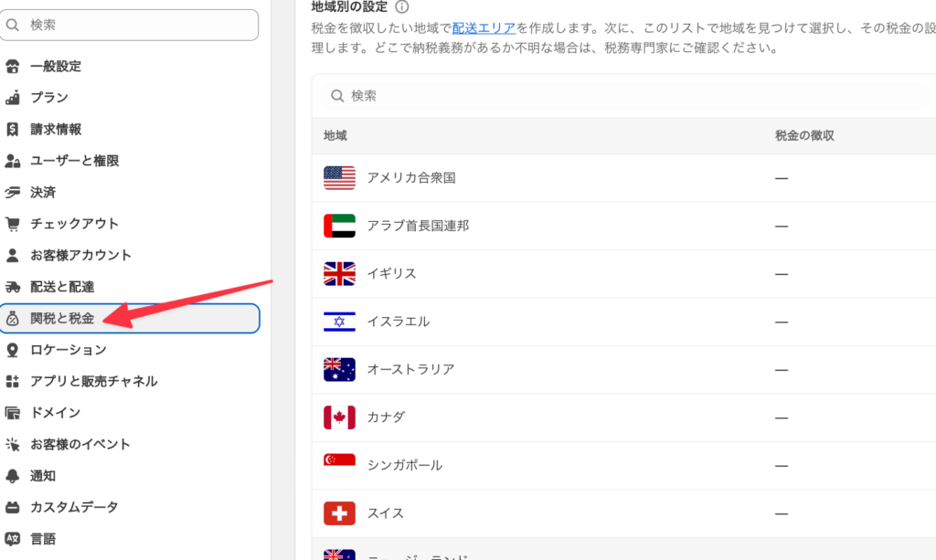The width and height of the screenshot is (936, 560).
Task: Focus the region list 検索 box
Action: coord(624,96)
